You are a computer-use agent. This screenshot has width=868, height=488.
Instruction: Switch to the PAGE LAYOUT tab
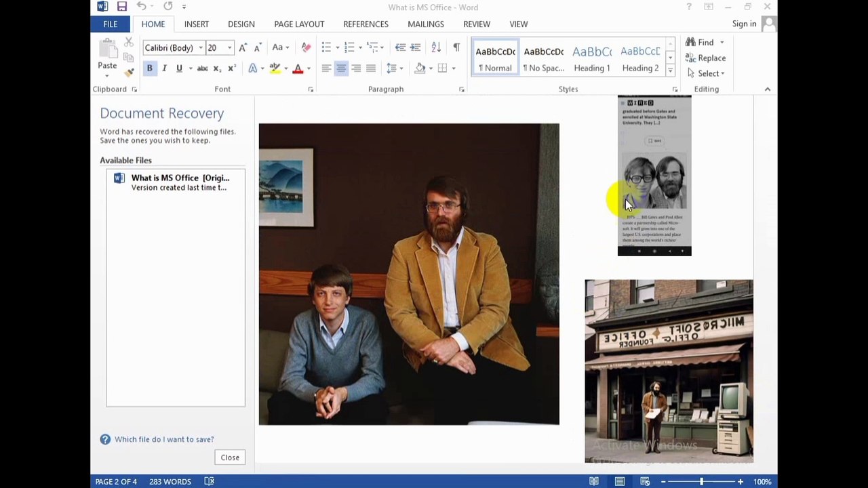point(299,24)
